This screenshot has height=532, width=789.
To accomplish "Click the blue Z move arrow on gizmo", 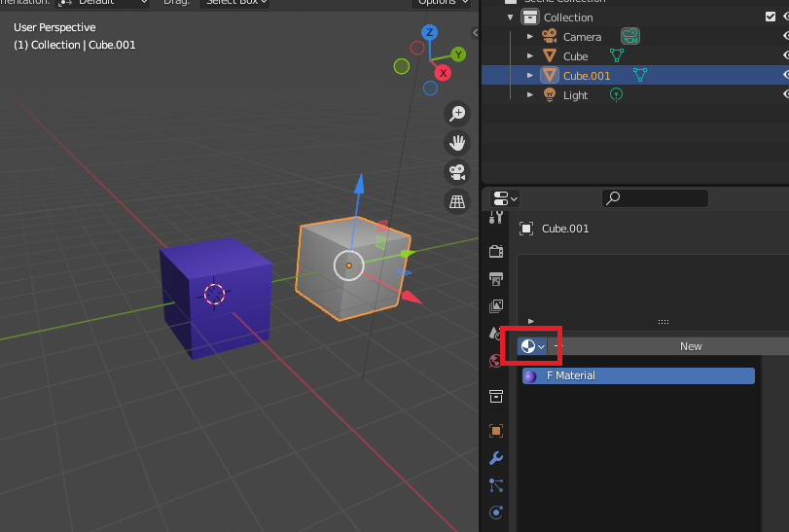I will [x=359, y=184].
